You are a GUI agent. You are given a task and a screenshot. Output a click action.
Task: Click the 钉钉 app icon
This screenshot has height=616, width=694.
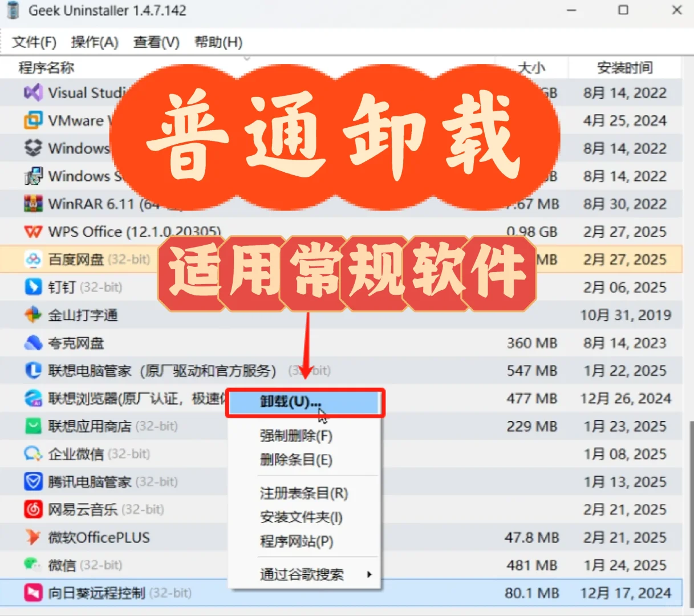pyautogui.click(x=33, y=287)
